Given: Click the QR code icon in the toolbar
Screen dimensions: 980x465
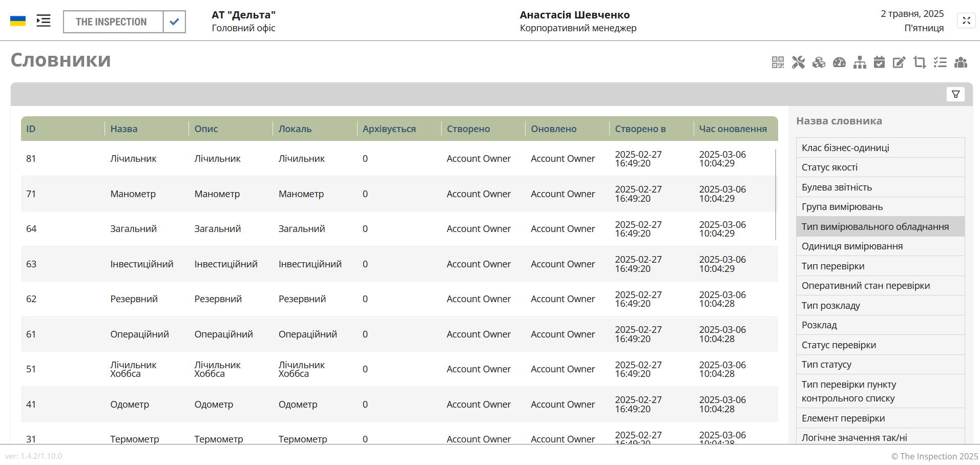Looking at the screenshot, I should point(778,62).
